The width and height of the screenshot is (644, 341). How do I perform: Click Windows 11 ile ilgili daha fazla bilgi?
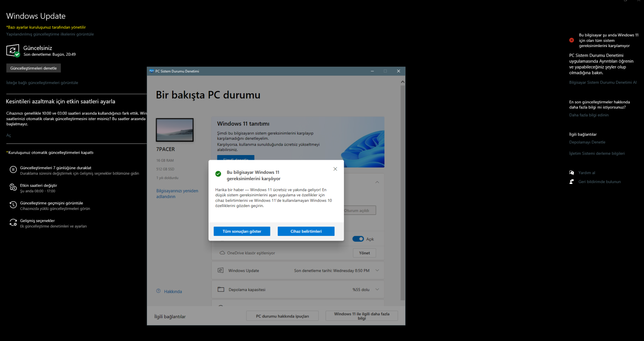pos(362,316)
